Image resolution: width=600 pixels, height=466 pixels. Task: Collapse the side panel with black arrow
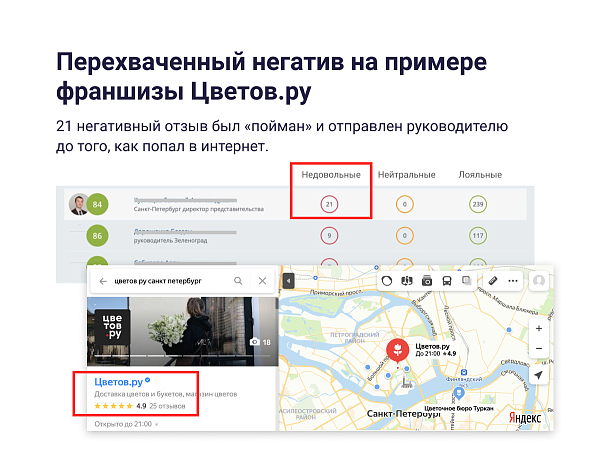tap(289, 281)
